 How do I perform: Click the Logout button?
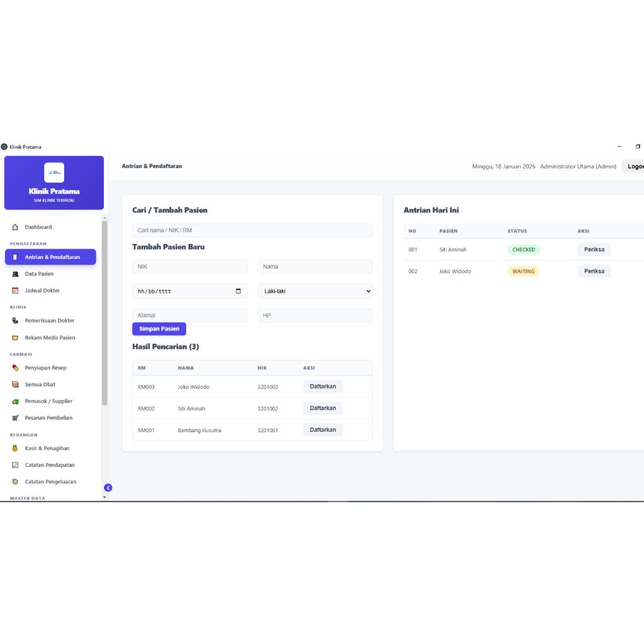[633, 166]
